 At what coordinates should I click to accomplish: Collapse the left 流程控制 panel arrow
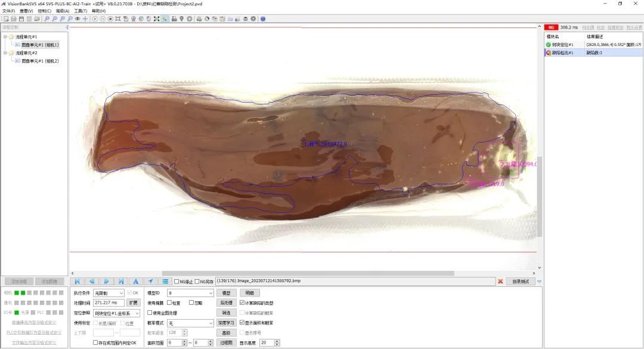(67, 27)
